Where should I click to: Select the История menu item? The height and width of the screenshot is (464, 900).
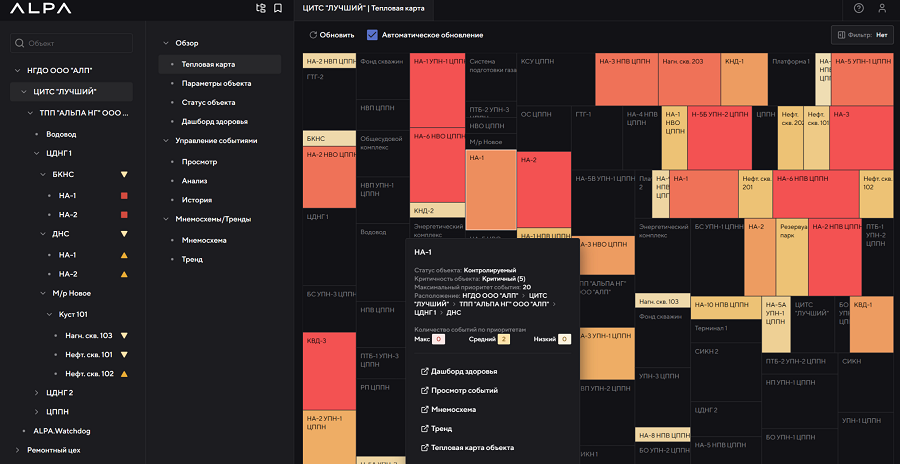198,200
